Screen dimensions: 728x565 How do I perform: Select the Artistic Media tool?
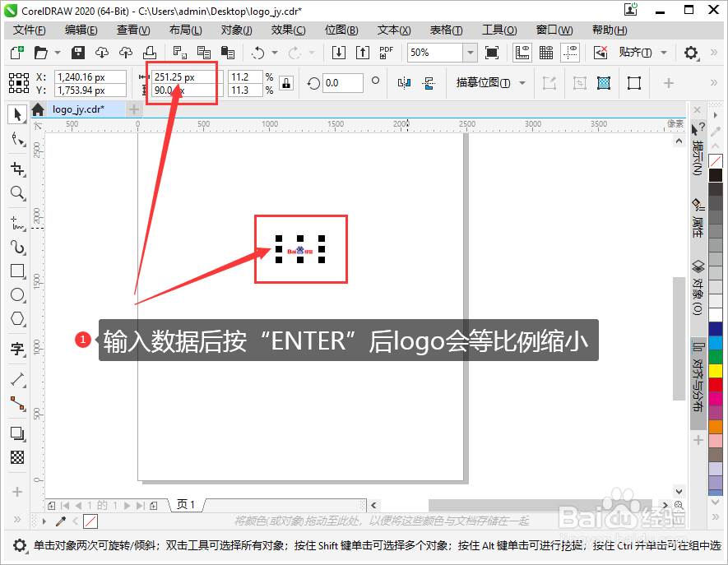tap(17, 247)
